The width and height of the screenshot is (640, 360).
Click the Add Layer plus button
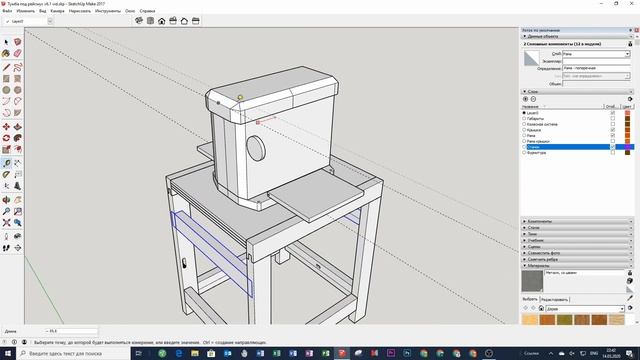click(525, 99)
